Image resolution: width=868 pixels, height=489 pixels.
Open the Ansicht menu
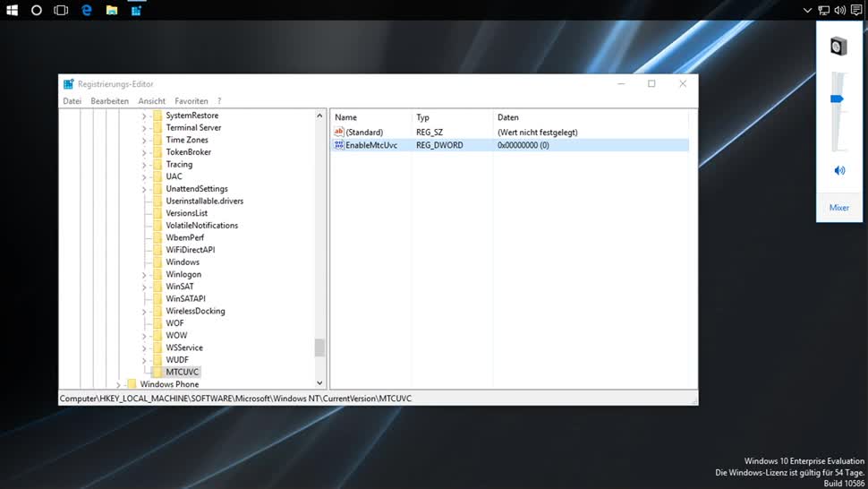[152, 101]
